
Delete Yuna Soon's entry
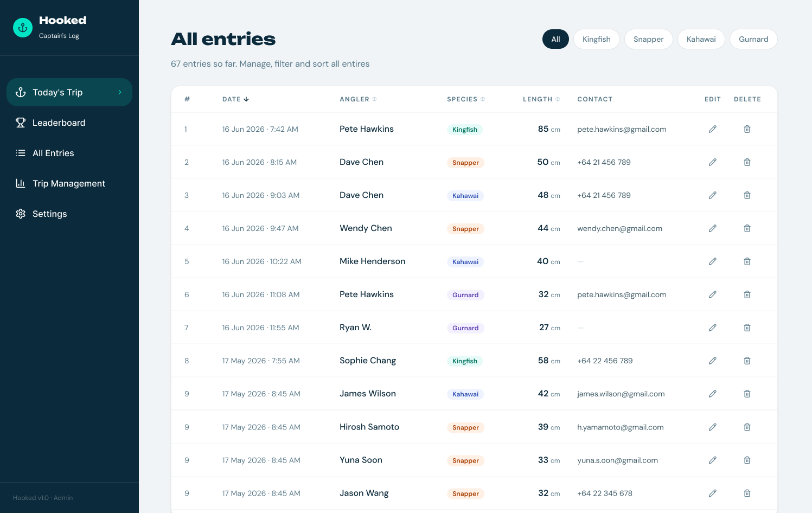[x=747, y=460]
